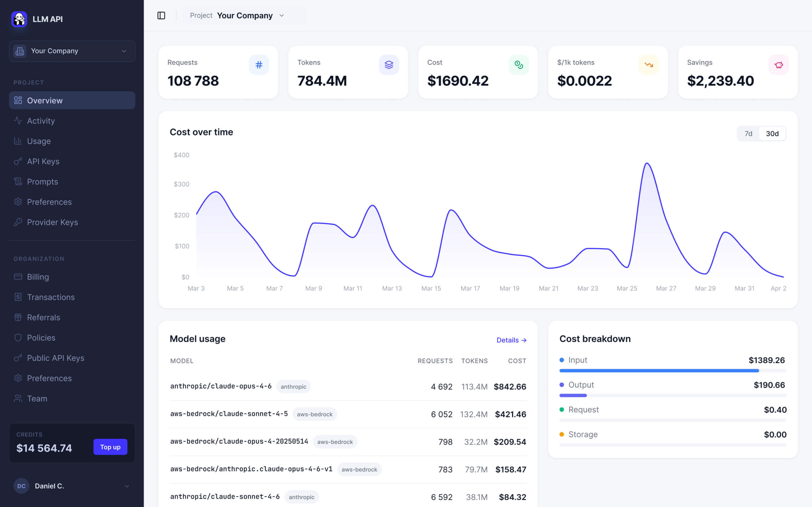Switch chart range to 7d
The height and width of the screenshot is (507, 812).
(748, 133)
